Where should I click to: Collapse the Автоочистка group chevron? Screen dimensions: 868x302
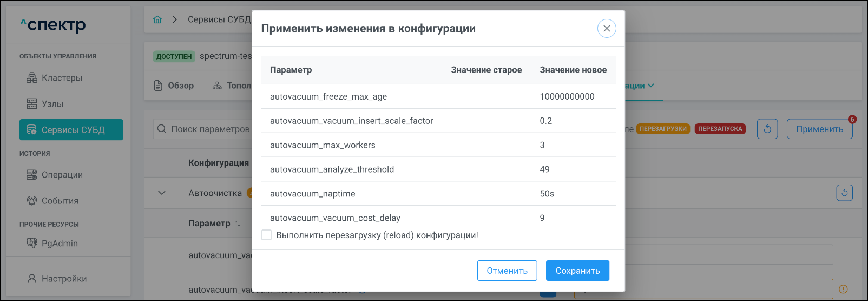[162, 193]
